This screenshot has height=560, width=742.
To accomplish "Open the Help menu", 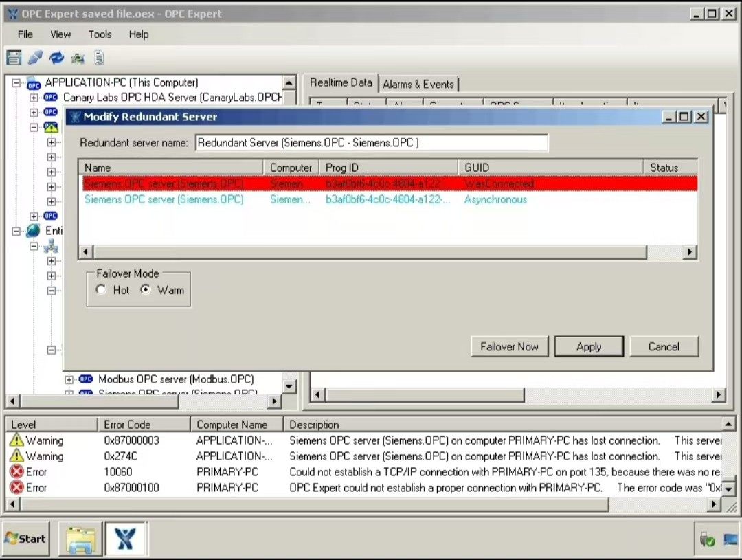I will [139, 34].
